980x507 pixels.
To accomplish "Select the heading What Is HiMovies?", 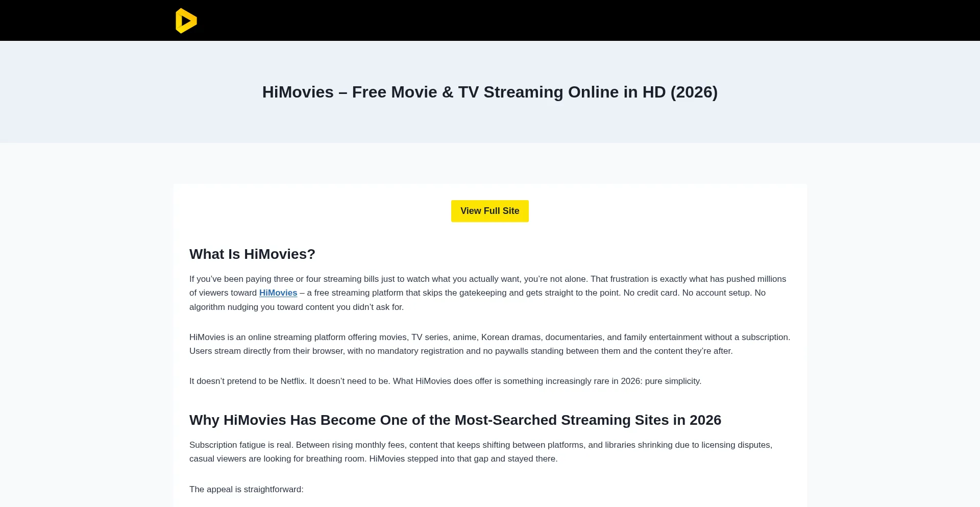I will point(252,254).
